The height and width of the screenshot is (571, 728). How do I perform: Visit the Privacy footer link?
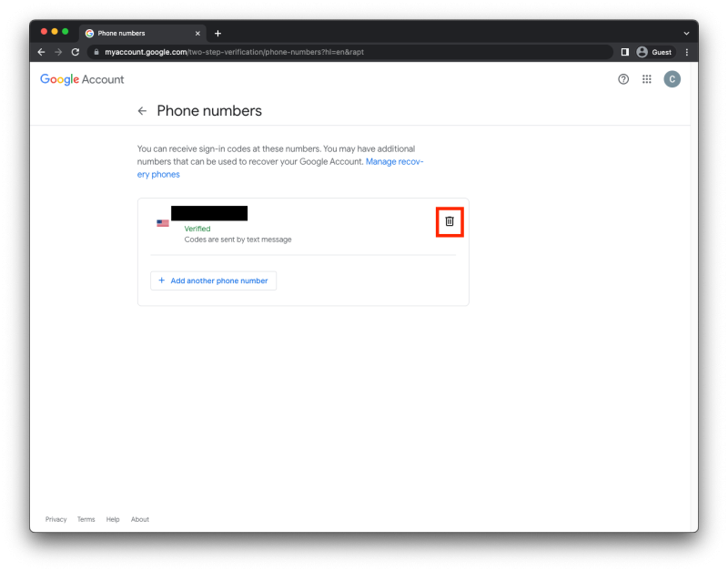pos(56,519)
